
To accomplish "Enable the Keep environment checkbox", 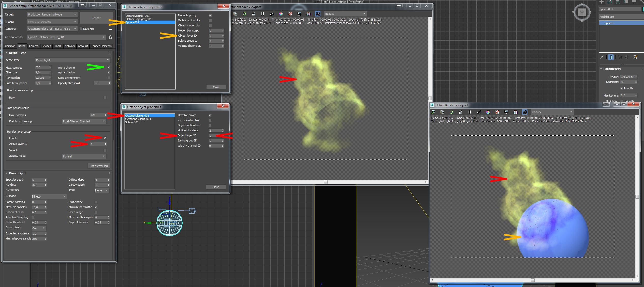I will (109, 78).
